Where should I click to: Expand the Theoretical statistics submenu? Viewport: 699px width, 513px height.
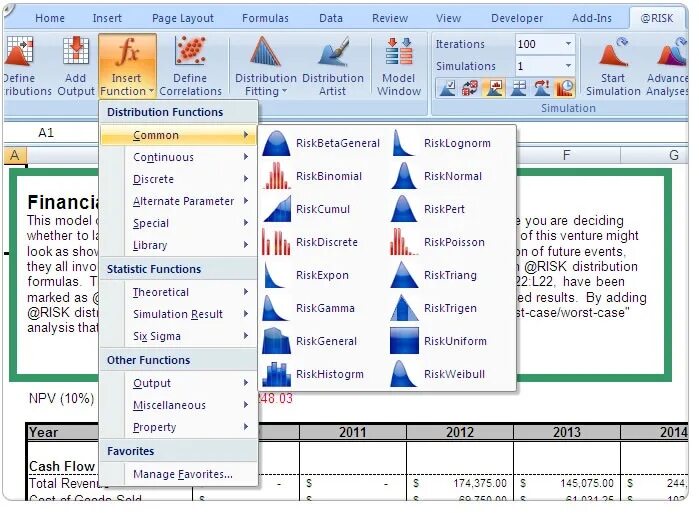pos(178,292)
